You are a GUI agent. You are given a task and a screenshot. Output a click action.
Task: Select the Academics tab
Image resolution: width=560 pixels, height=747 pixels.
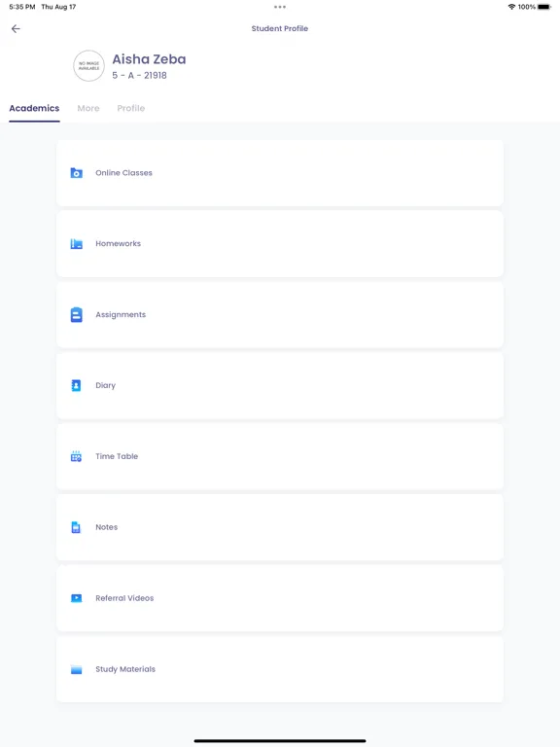pos(34,108)
